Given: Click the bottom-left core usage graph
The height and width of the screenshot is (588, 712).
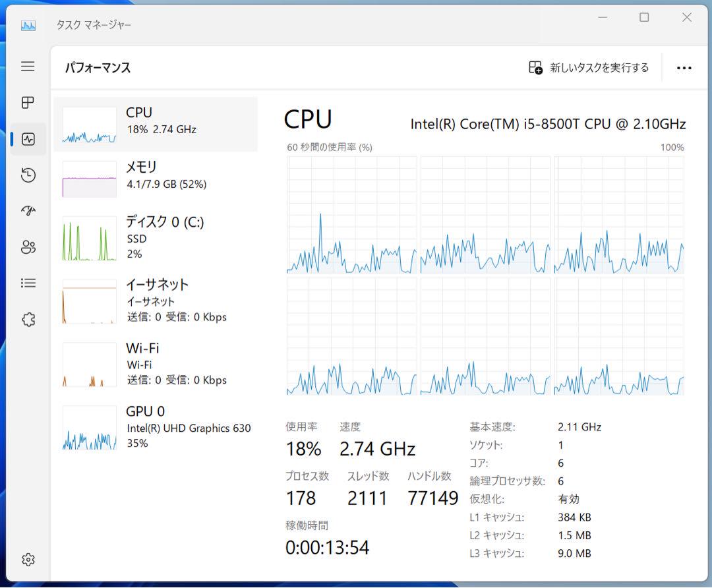Looking at the screenshot, I should 352,336.
